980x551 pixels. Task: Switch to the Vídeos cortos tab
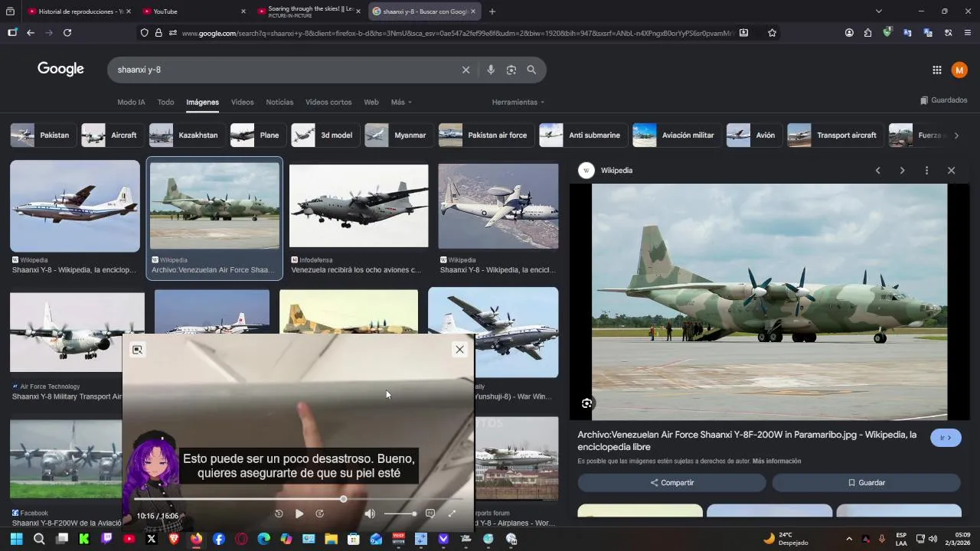coord(328,102)
